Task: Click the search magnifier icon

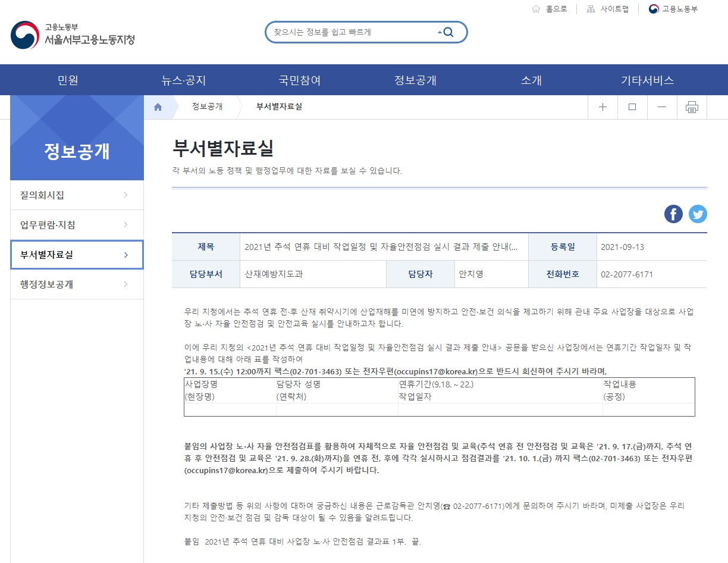Action: [448, 33]
